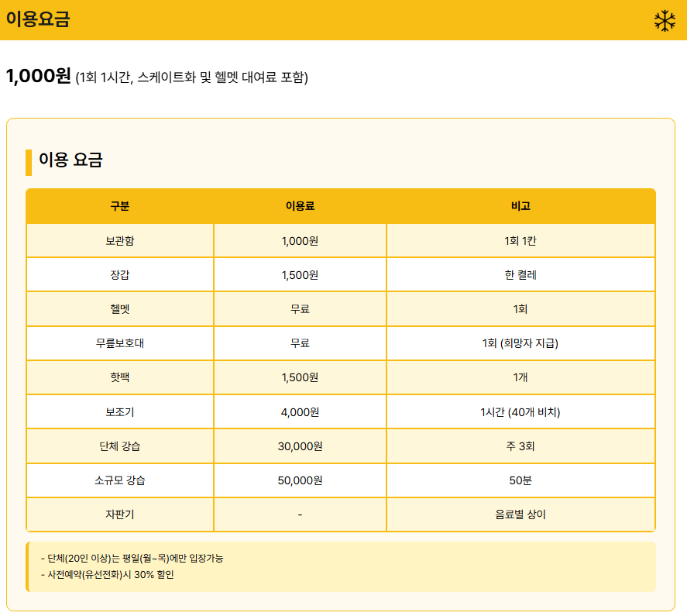Select the 보관함 row label
Image resolution: width=687 pixels, height=616 pixels.
pyautogui.click(x=120, y=240)
